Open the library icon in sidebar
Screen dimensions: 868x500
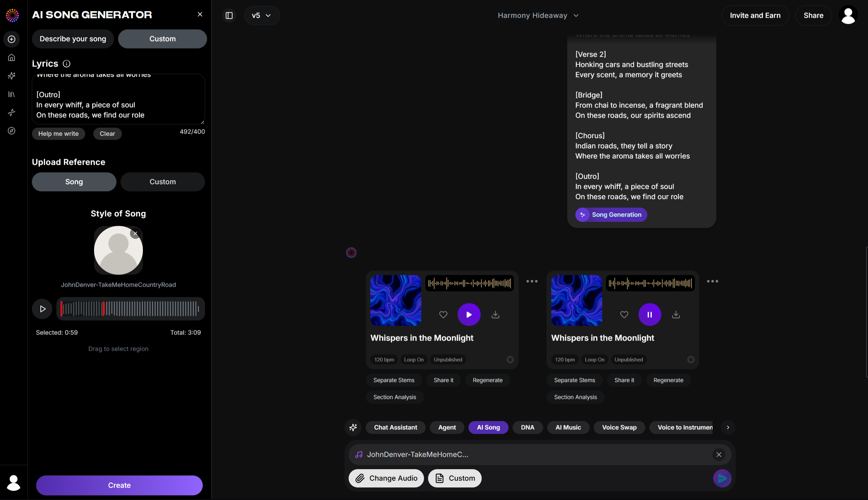pos(12,94)
